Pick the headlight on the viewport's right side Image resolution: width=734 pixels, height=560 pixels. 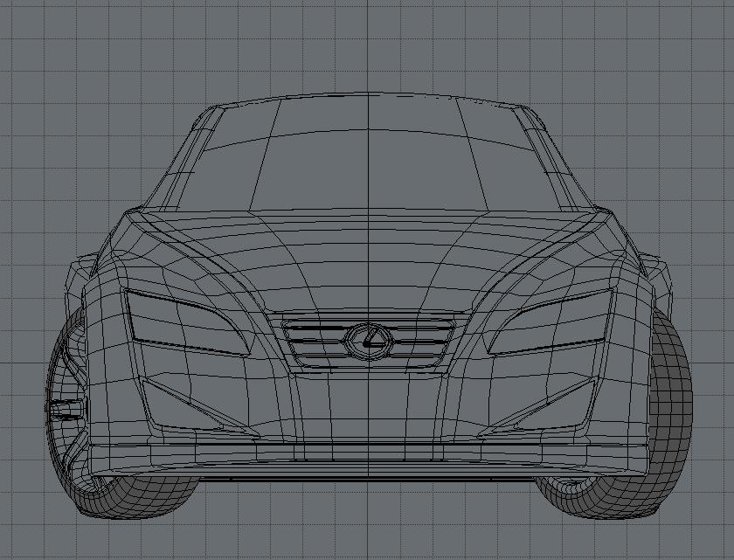tap(550, 322)
